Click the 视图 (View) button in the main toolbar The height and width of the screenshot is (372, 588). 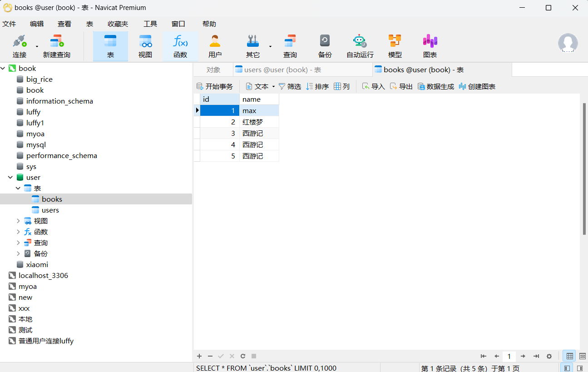click(145, 46)
